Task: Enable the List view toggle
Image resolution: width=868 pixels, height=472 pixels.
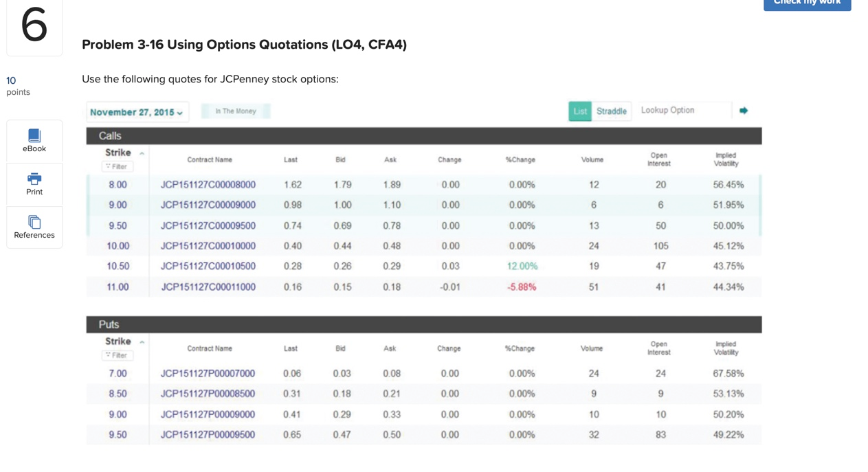Action: pyautogui.click(x=579, y=111)
